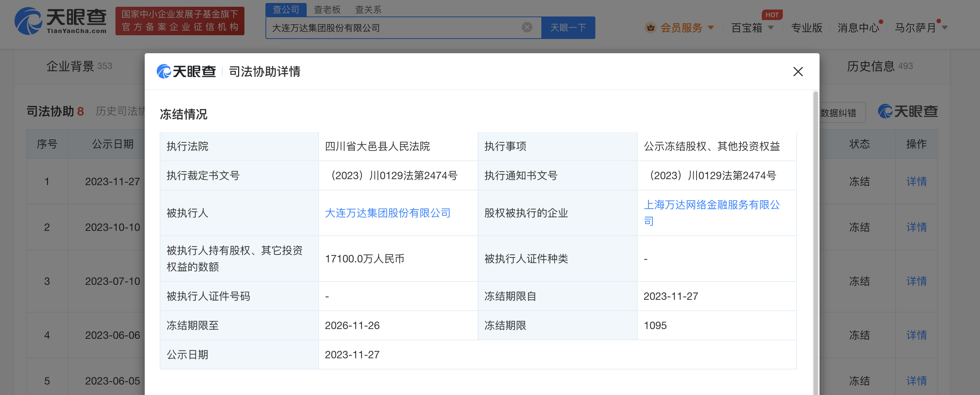This screenshot has width=980, height=395.
Task: Open the 专业版 link
Action: 806,28
